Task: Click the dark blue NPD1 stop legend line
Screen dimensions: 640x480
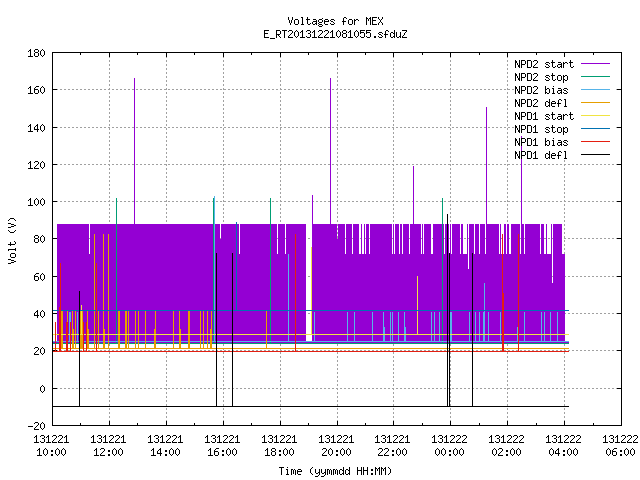Action: pyautogui.click(x=595, y=129)
